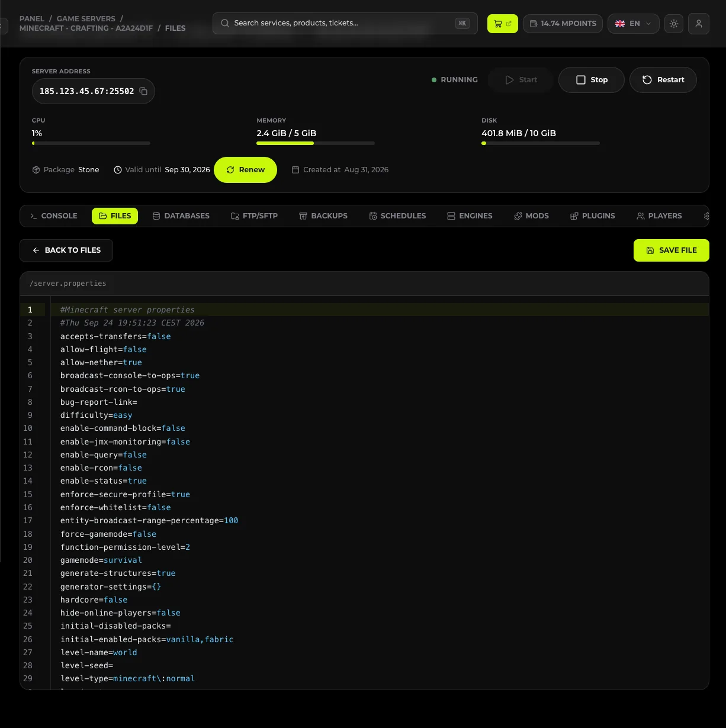Click the /server.properties file path label
The width and height of the screenshot is (726, 728).
pos(68,284)
